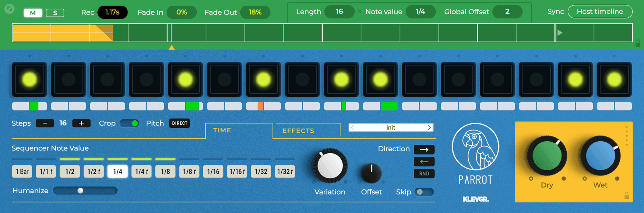644x213 pixels.
Task: Click the power icon in top-left corner
Action: [9, 8]
